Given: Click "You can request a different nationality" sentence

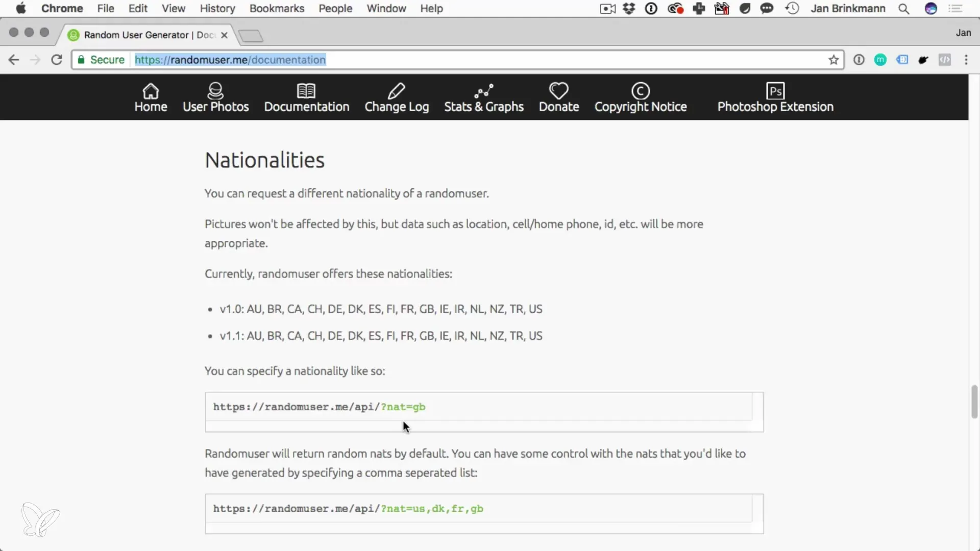Looking at the screenshot, I should [347, 193].
